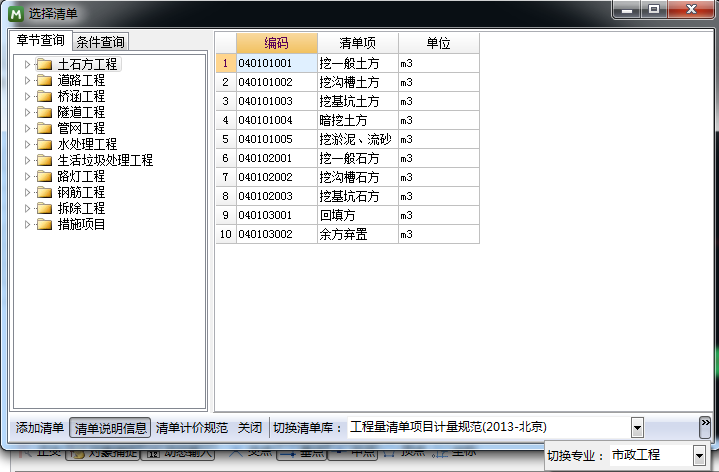The image size is (719, 472).
Task: Expand the 拆除工程 tree node arrow
Action: (x=27, y=209)
